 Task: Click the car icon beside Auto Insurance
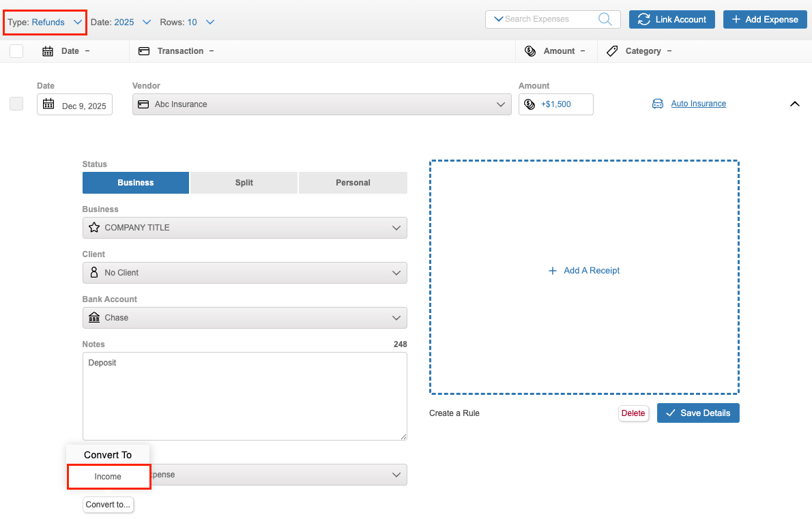pyautogui.click(x=658, y=104)
